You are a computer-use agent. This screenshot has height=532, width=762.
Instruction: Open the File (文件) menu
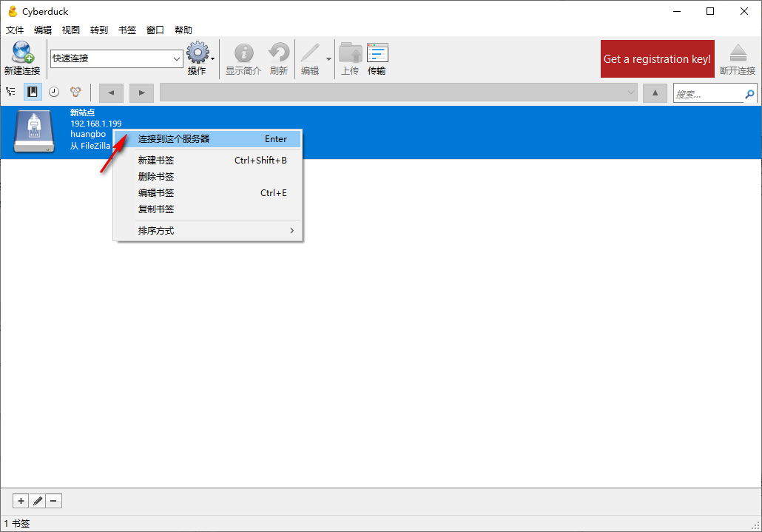tap(15, 30)
